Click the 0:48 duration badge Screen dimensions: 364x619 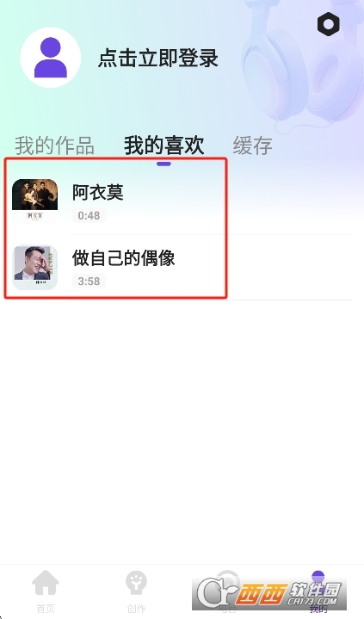89,215
